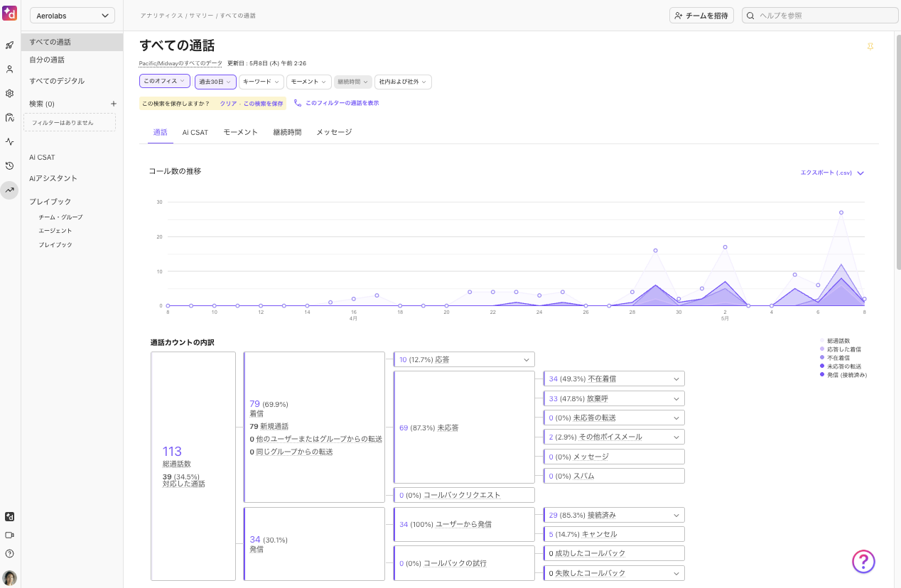The width and height of the screenshot is (901, 588).
Task: Click the チームを招待 button
Action: (701, 15)
